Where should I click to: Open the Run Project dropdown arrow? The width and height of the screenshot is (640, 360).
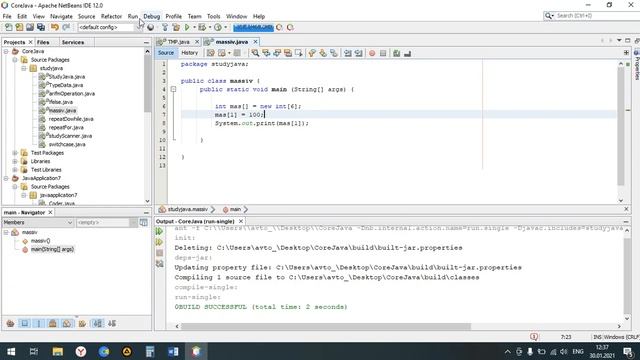pyautogui.click(x=194, y=27)
